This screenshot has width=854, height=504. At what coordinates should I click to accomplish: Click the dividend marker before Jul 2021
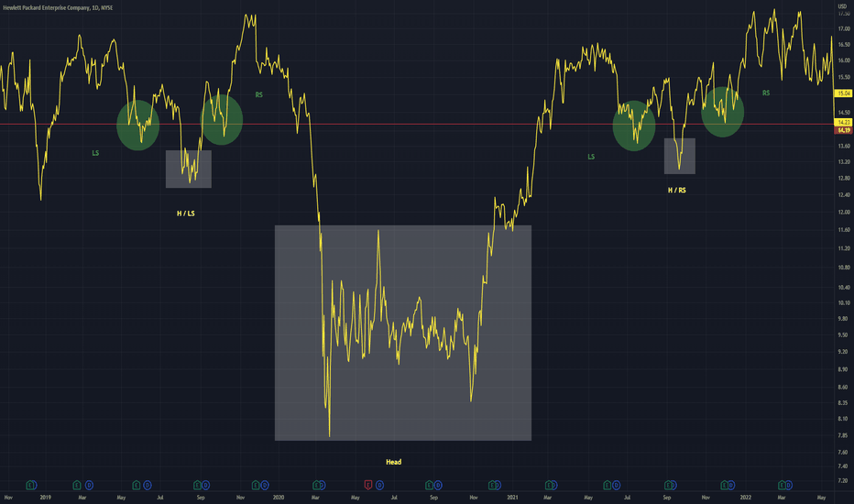[616, 485]
